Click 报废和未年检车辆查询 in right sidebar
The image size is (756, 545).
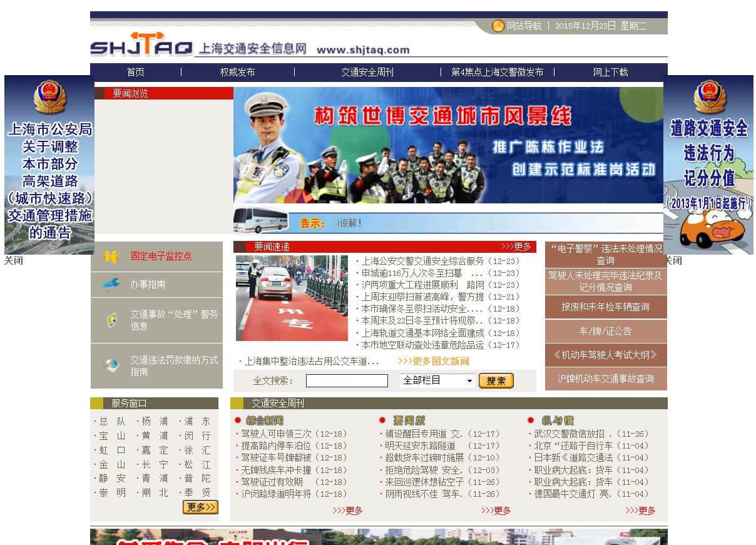605,307
